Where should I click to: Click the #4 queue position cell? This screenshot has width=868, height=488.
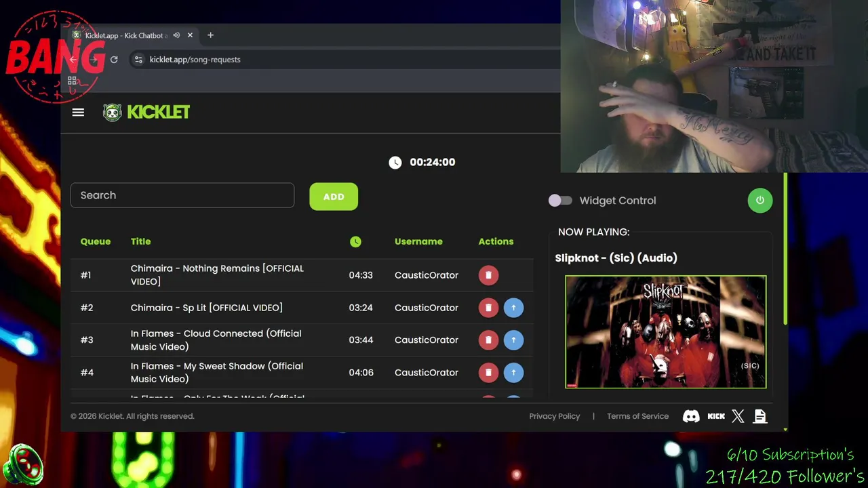point(87,373)
